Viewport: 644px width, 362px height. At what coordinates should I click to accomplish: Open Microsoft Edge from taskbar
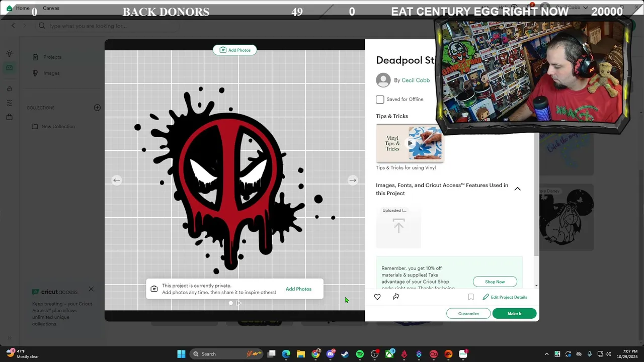point(286,354)
